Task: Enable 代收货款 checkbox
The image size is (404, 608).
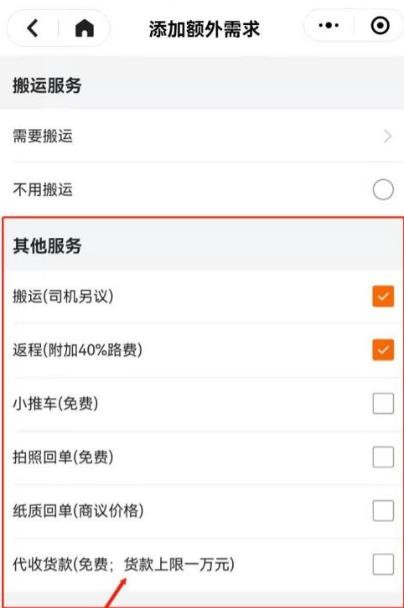Action: pos(383,564)
